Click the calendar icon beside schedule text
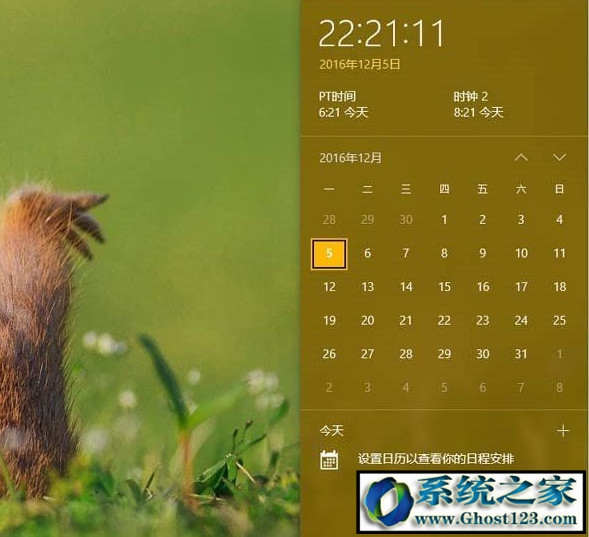The image size is (589, 537). (329, 459)
